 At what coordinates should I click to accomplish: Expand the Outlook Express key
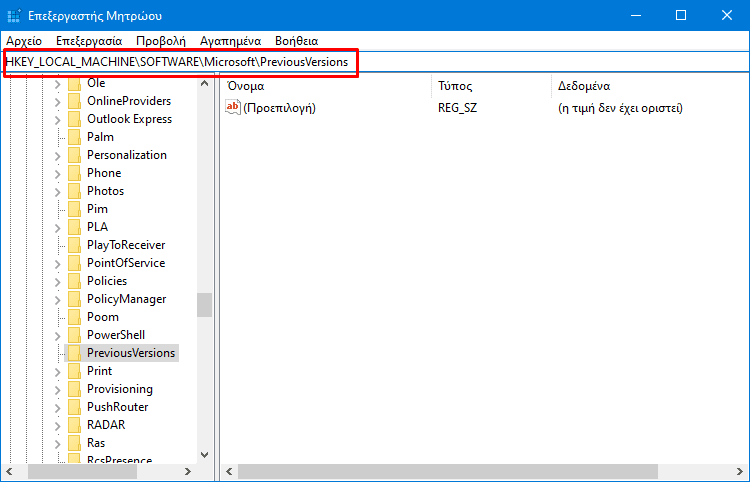click(57, 120)
